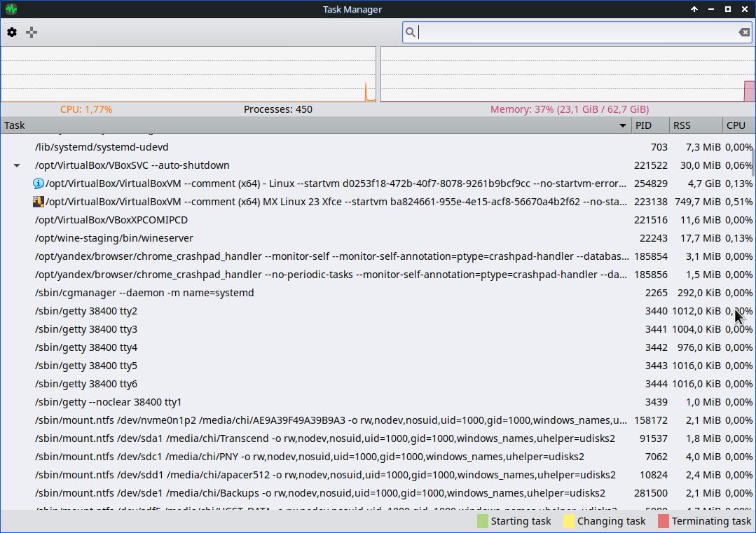Viewport: 756px width, 533px height.
Task: Click the identify window crosshair icon
Action: point(32,32)
